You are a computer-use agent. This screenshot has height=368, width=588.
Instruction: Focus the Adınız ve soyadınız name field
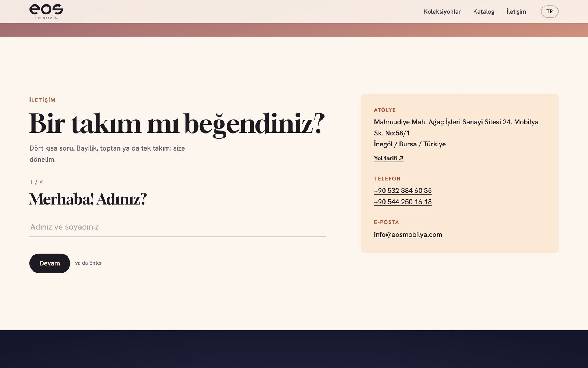(178, 227)
